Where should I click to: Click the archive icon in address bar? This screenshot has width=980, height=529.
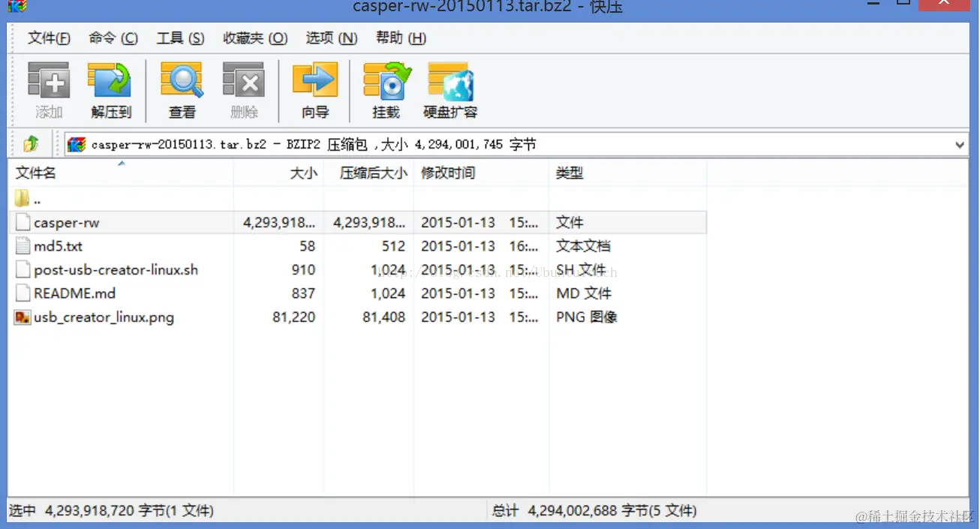click(77, 145)
